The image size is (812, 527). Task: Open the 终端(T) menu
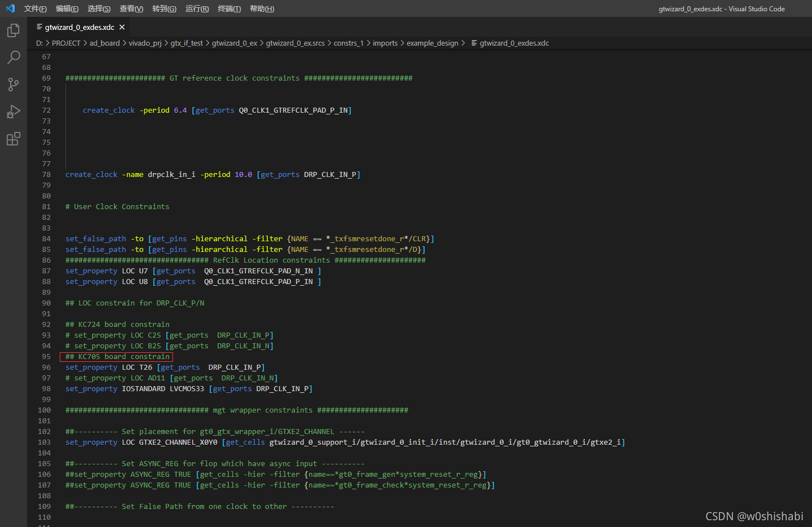pos(229,8)
